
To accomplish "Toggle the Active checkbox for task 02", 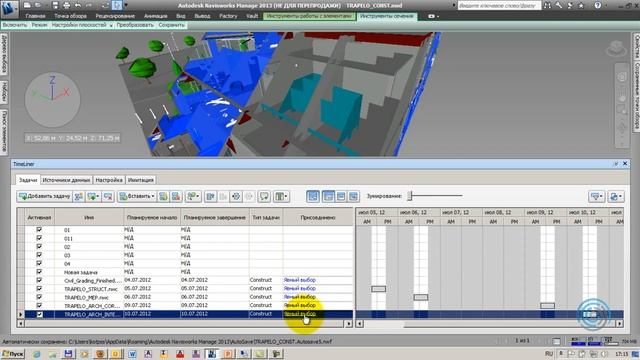I will point(39,247).
